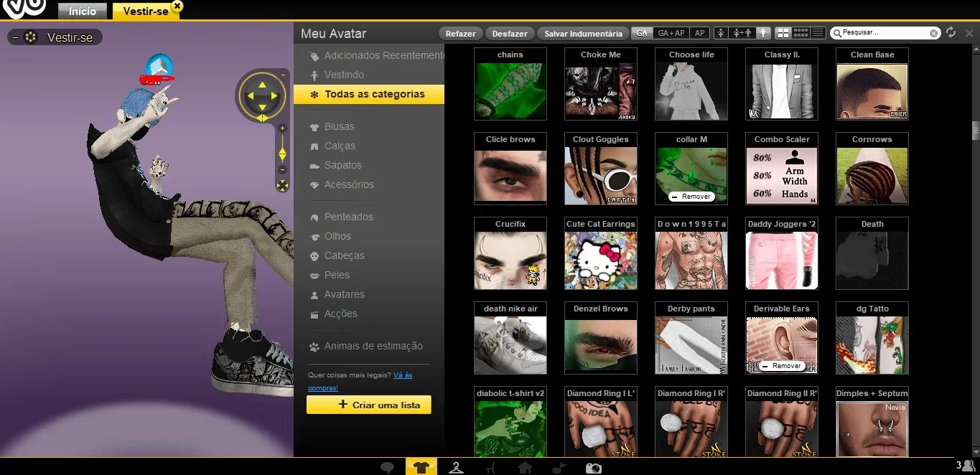
Task: Click the camera pan up arrow
Action: 262,84
